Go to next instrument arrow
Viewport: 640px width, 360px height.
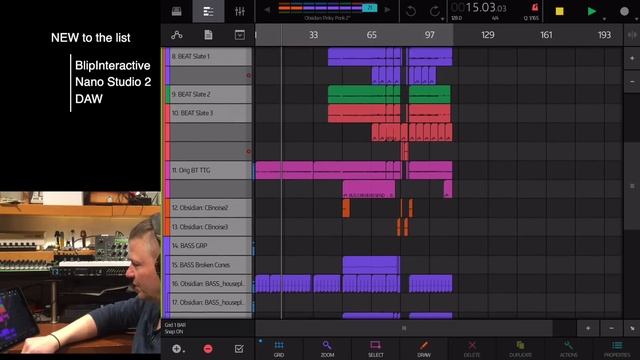click(387, 9)
